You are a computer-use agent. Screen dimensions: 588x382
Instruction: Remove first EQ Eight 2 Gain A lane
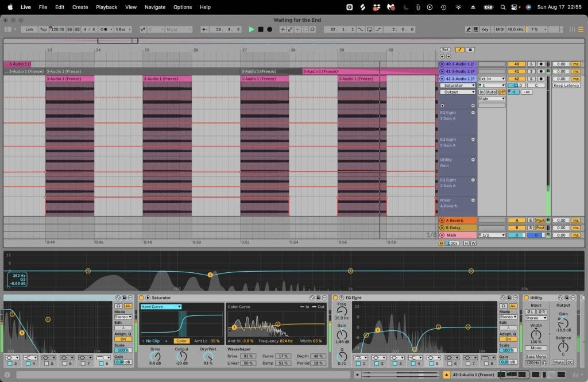click(x=473, y=113)
